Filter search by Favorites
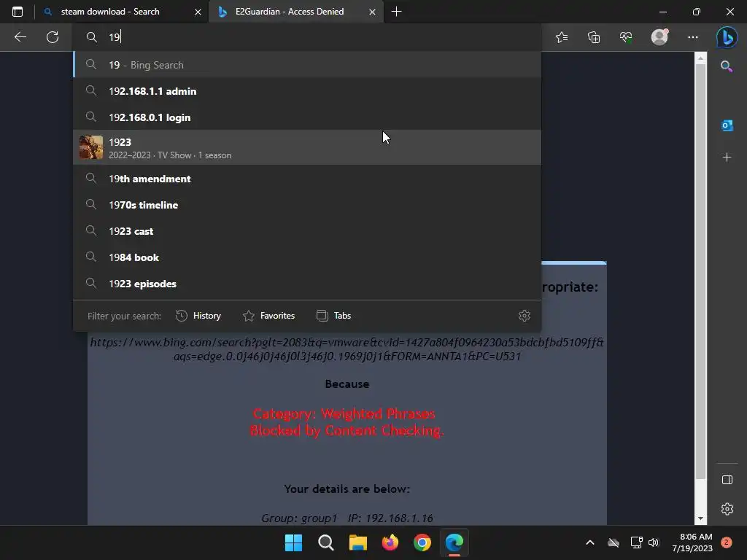Screen dimensions: 747x560 tap(268, 316)
